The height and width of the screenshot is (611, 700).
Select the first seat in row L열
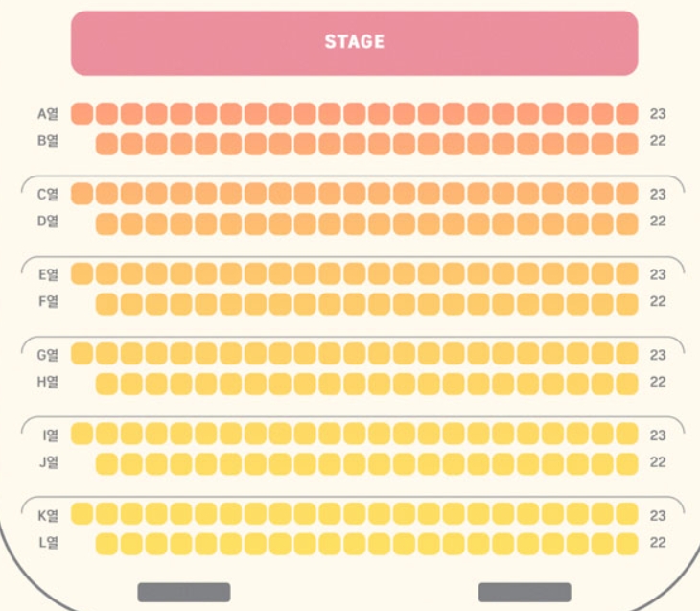(106, 544)
